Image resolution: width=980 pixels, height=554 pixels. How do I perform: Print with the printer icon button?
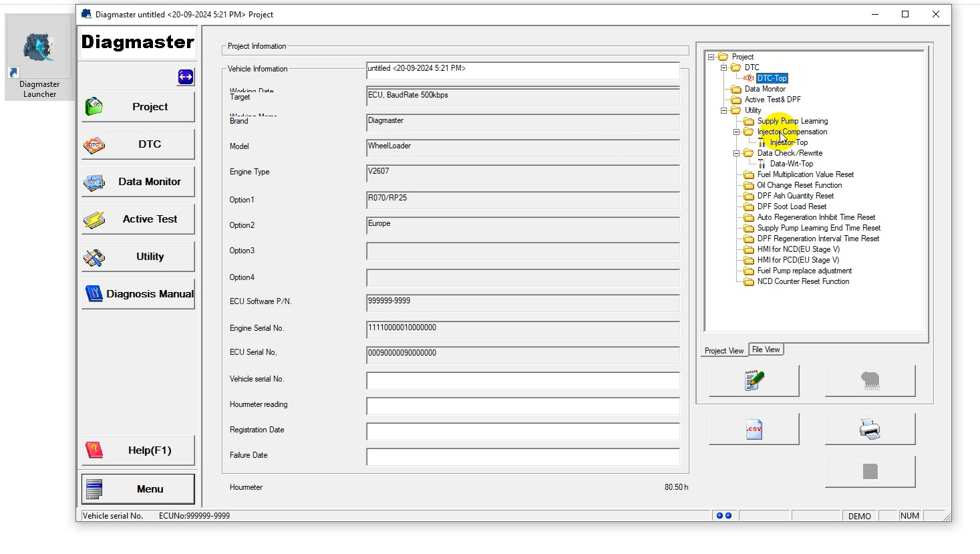[x=870, y=429]
